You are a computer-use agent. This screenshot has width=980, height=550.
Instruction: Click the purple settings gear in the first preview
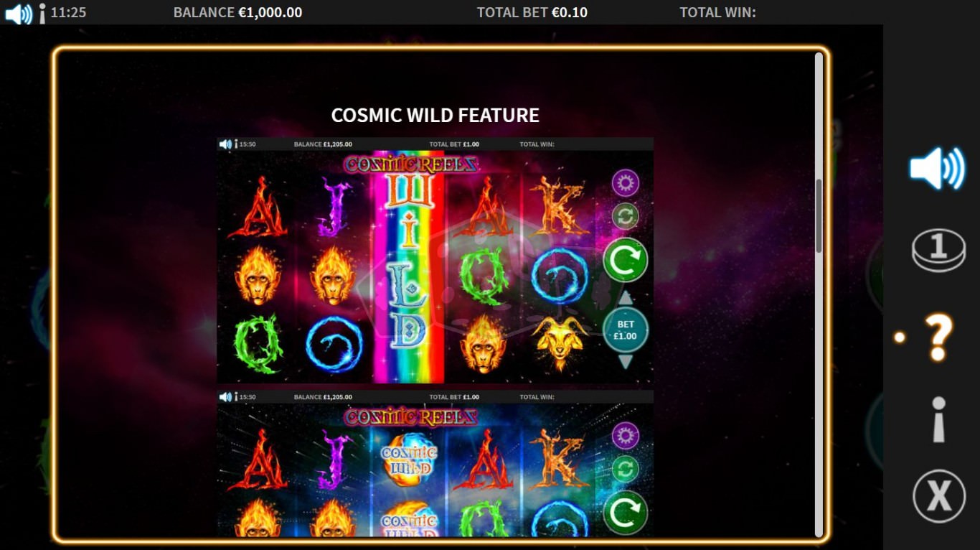(625, 183)
